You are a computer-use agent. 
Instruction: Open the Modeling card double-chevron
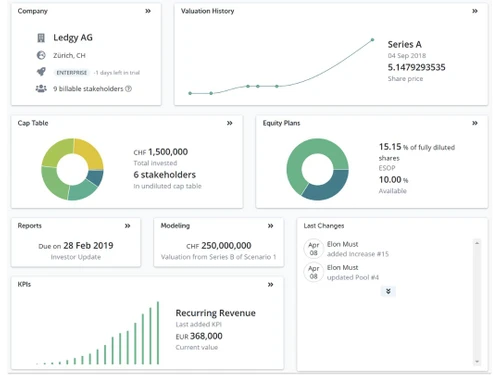click(270, 226)
